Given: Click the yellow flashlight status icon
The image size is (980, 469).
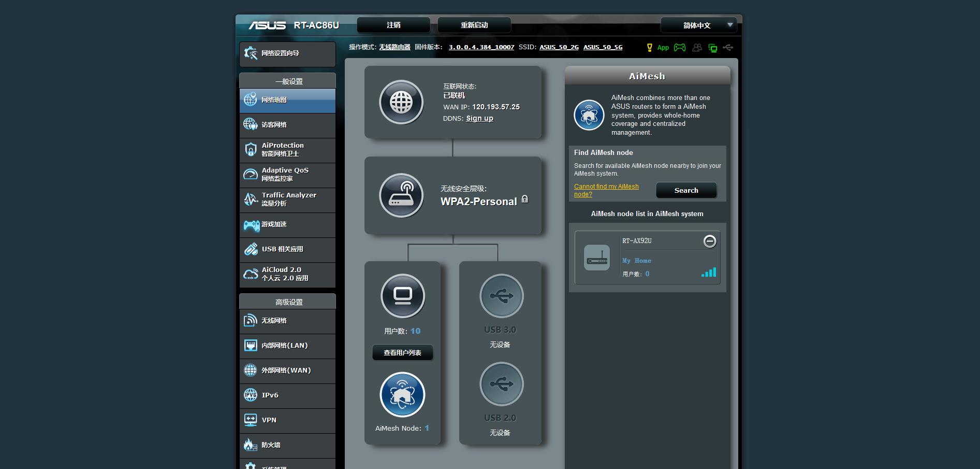Looking at the screenshot, I should pos(649,48).
